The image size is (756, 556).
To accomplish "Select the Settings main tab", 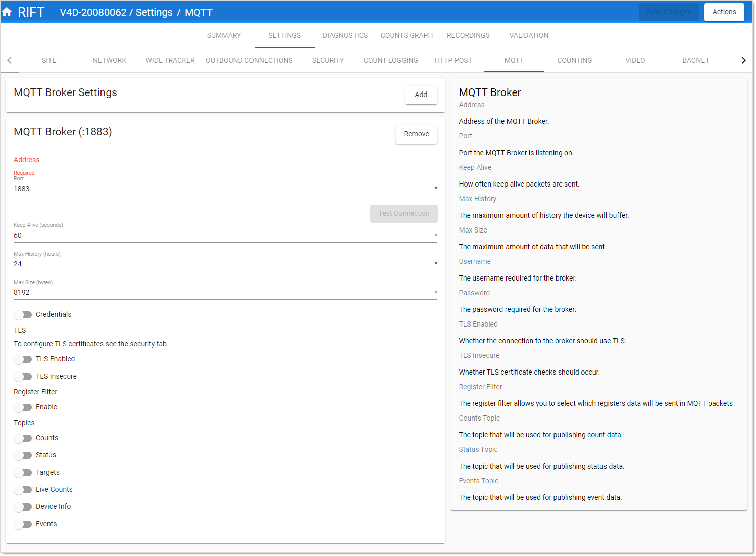I will tap(284, 35).
